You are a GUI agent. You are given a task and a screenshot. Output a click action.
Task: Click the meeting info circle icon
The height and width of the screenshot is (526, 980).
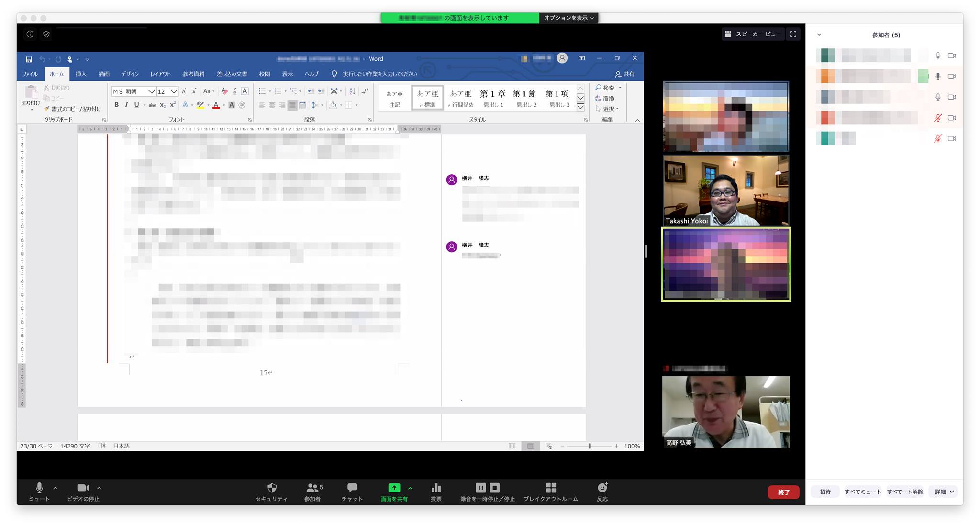30,34
